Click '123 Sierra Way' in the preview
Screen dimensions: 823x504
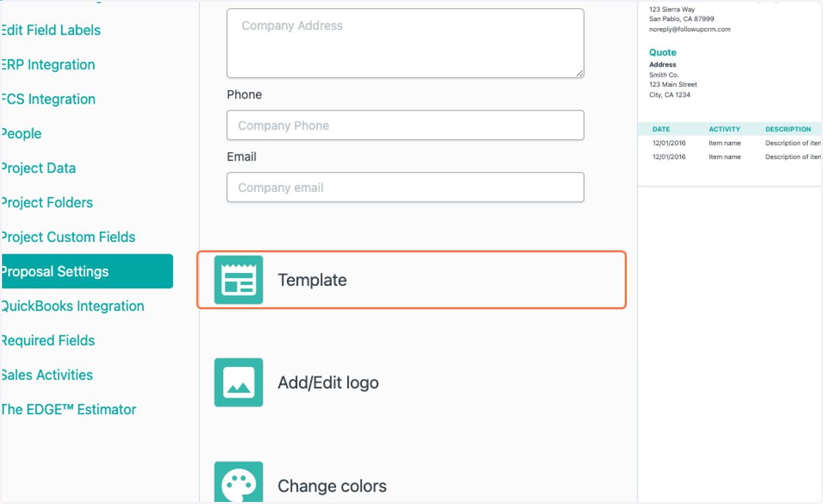tap(672, 10)
